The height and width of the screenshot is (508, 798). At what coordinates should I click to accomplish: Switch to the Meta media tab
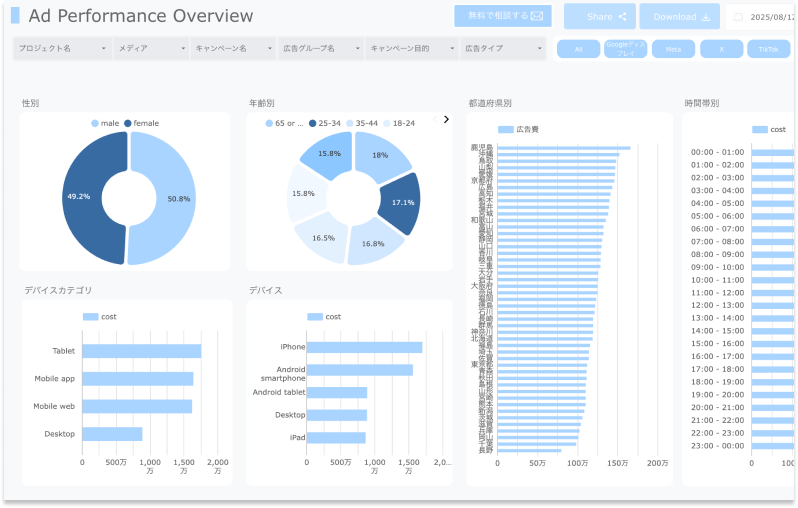[x=673, y=48]
